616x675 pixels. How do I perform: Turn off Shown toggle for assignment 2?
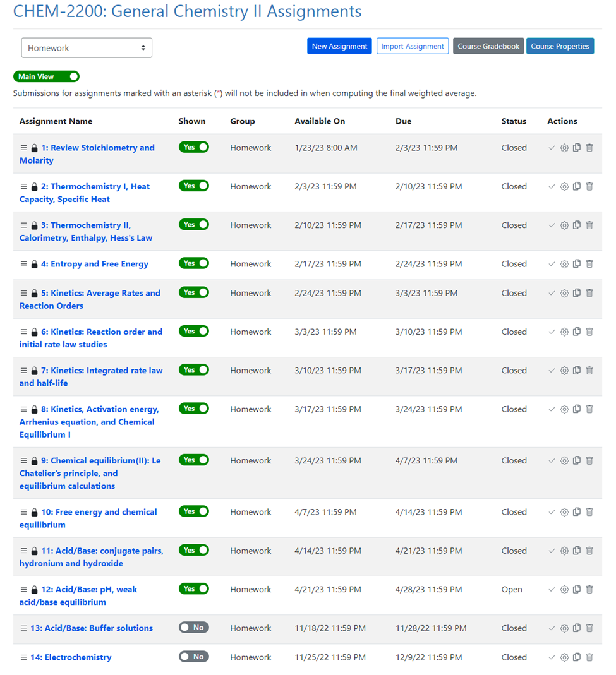[193, 186]
